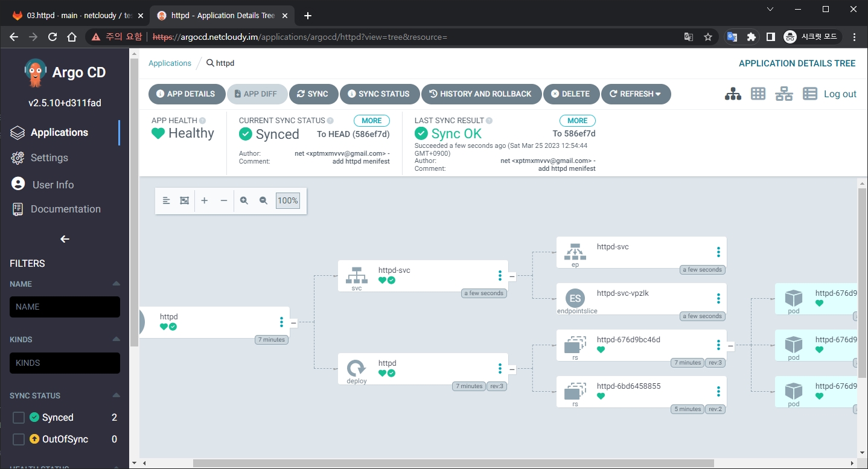Viewport: 868px width, 469px height.
Task: Zoom in using magnifier plus icon
Action: tap(244, 200)
